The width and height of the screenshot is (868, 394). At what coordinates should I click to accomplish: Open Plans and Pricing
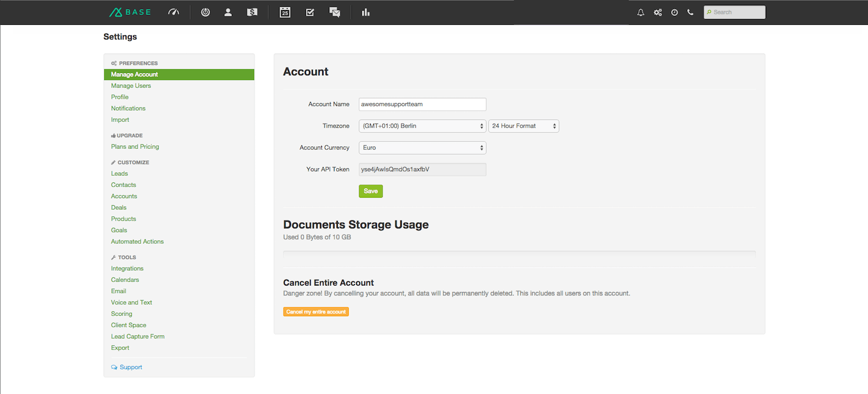135,146
